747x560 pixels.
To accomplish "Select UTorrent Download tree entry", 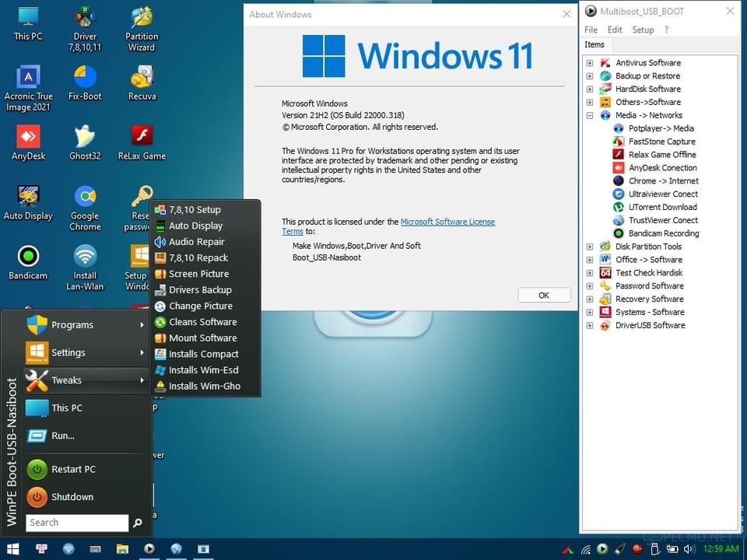I will [663, 207].
